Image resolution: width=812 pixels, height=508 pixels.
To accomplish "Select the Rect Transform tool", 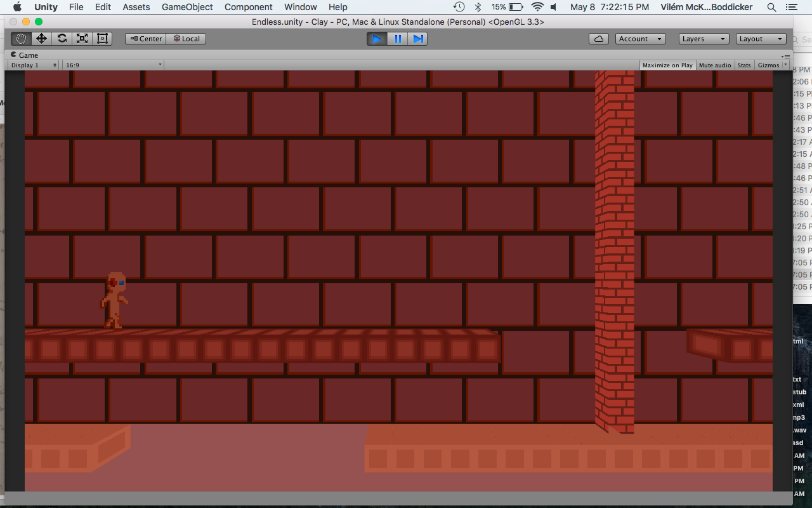I will [102, 39].
